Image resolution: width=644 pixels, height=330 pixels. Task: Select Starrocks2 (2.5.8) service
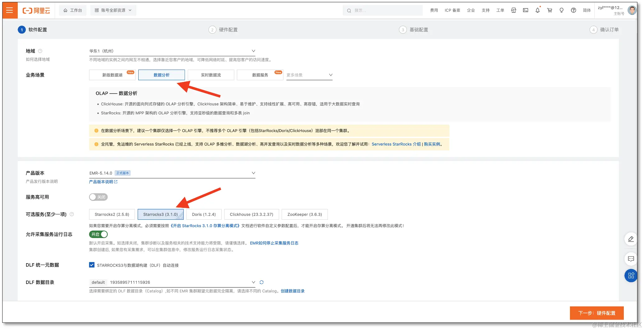click(x=112, y=214)
